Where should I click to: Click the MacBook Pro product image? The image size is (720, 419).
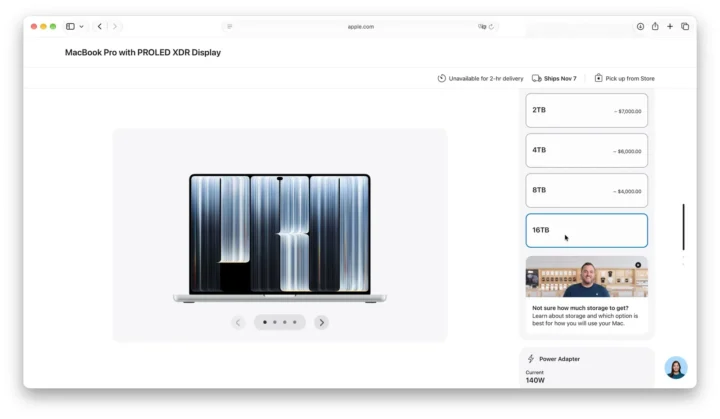click(x=280, y=238)
